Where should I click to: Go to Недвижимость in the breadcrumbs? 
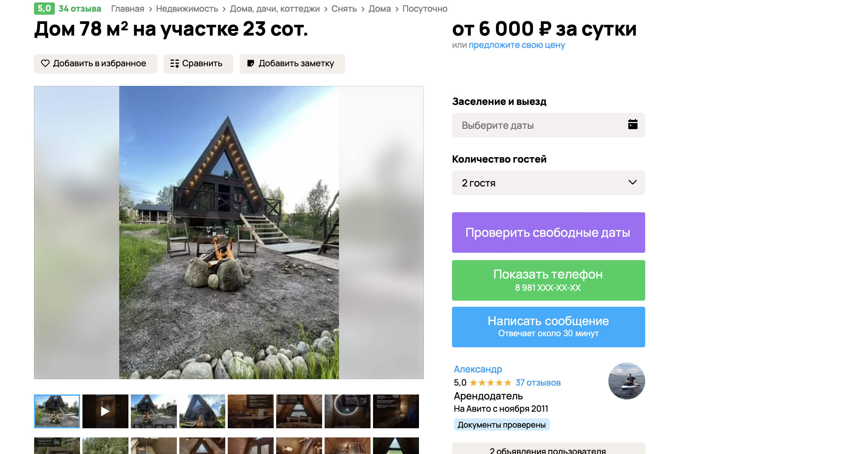tap(187, 9)
